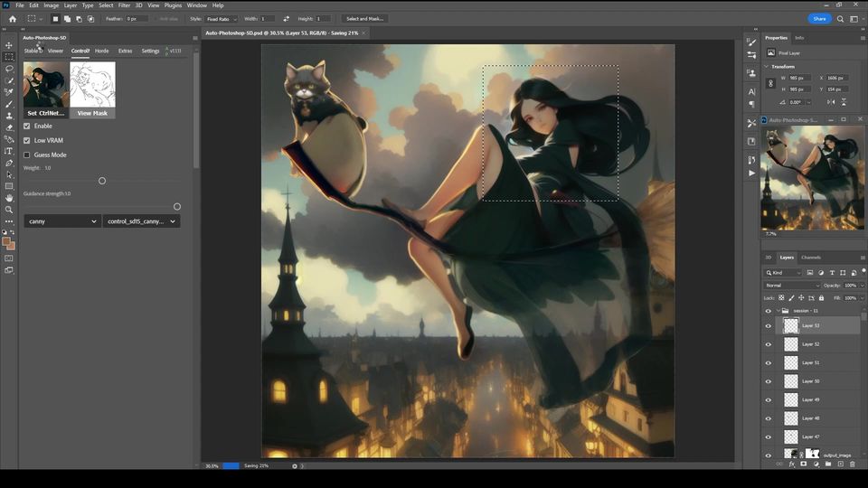Click the search magnifier icon top right
This screenshot has height=488, width=868.
[840, 19]
